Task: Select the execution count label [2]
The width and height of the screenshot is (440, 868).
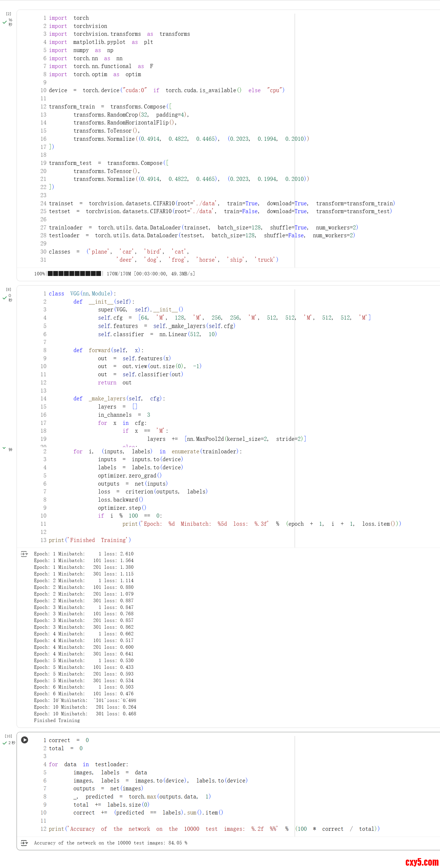Action: pos(8,14)
